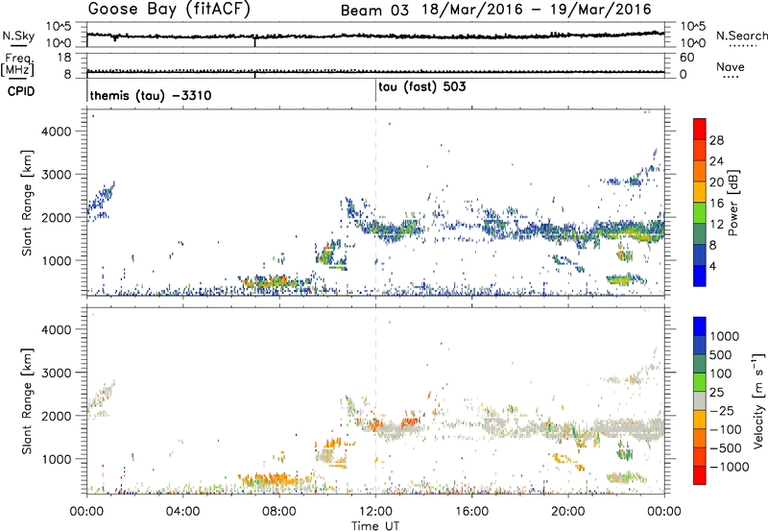Click the 'Time UT' axis title
The width and height of the screenshot is (768, 532).
coord(375,526)
